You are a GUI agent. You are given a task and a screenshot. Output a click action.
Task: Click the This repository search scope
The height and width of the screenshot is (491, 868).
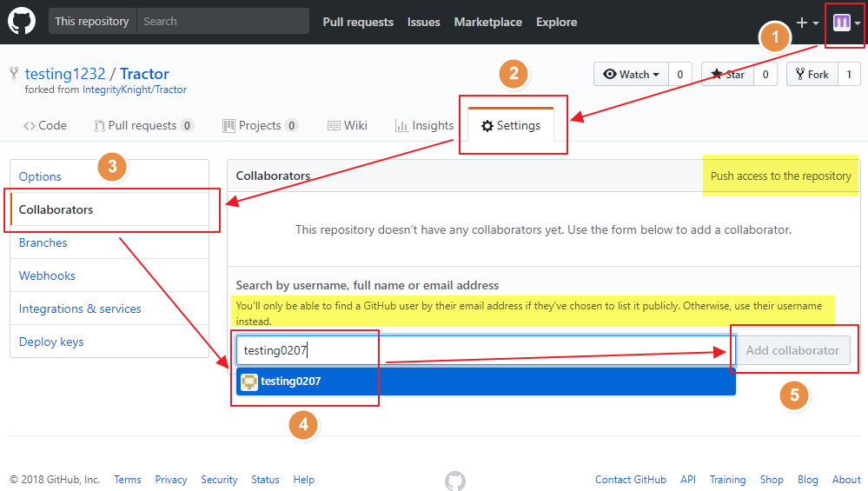click(x=92, y=21)
